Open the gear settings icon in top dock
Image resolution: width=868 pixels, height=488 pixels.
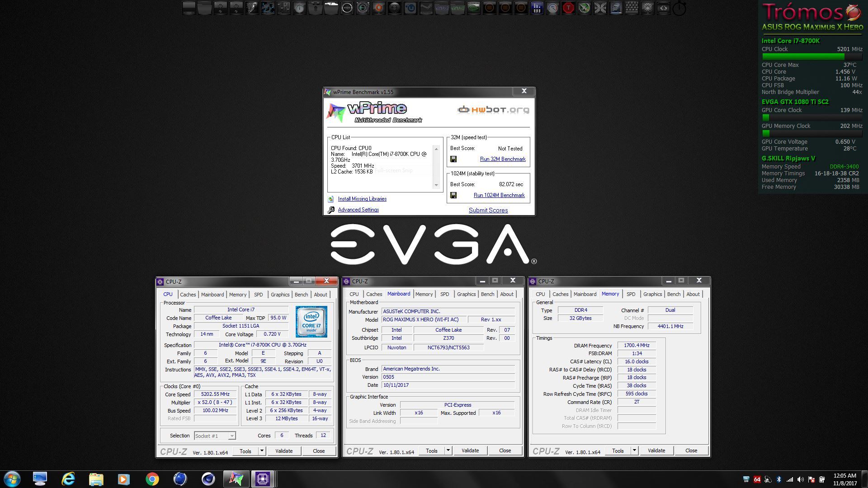647,8
